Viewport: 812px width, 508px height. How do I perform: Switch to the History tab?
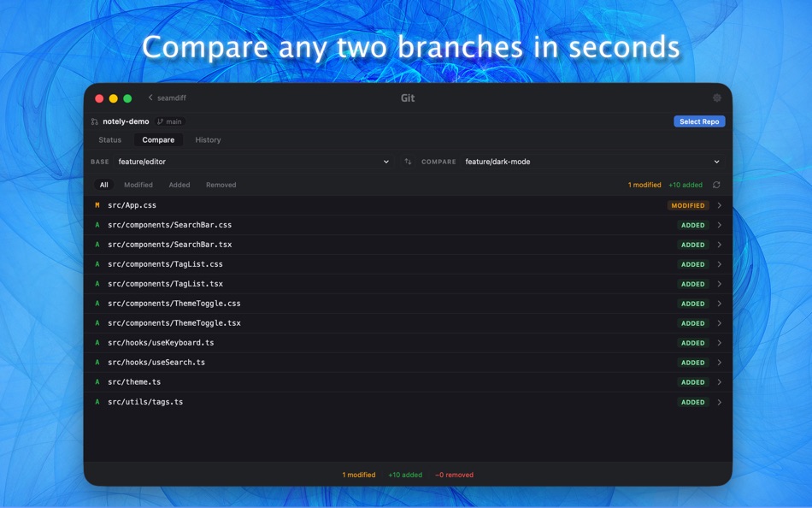(x=209, y=140)
